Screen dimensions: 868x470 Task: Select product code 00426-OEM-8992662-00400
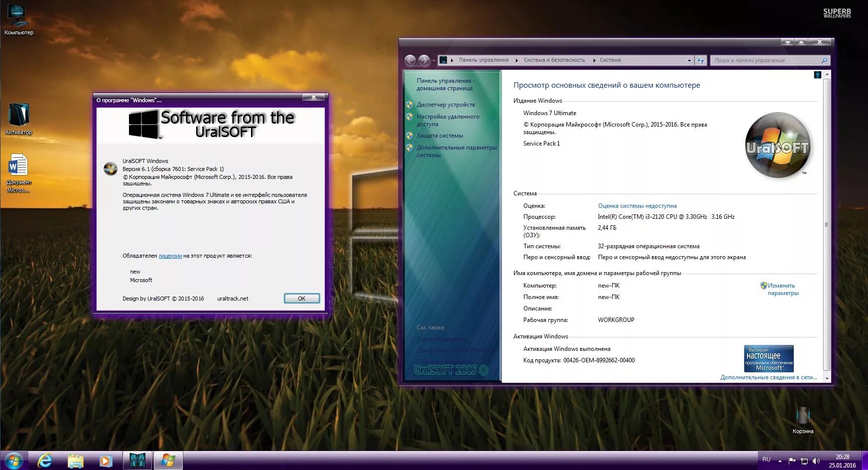[x=599, y=360]
